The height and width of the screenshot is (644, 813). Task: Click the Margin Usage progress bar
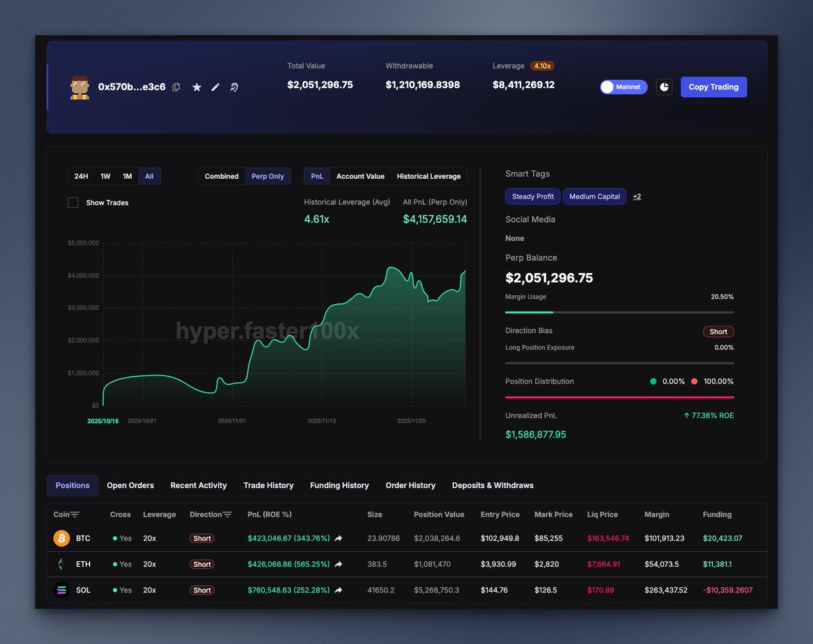[619, 312]
